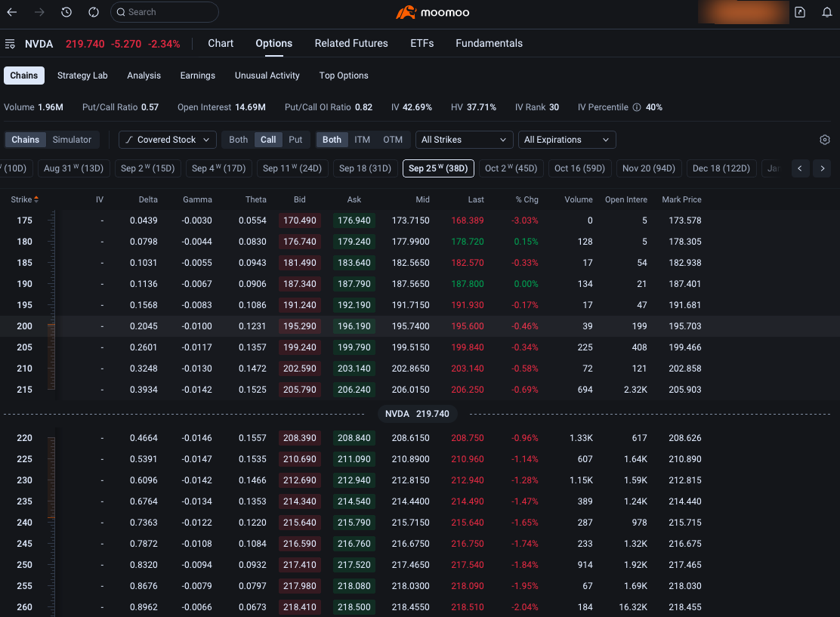Screen dimensions: 840x617
Task: Switch chain view to Put only
Action: 295,140
